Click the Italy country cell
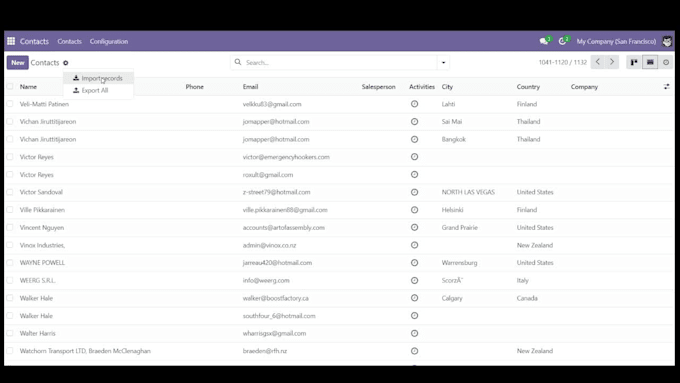Screen dimensions: 680x383 coord(523,281)
